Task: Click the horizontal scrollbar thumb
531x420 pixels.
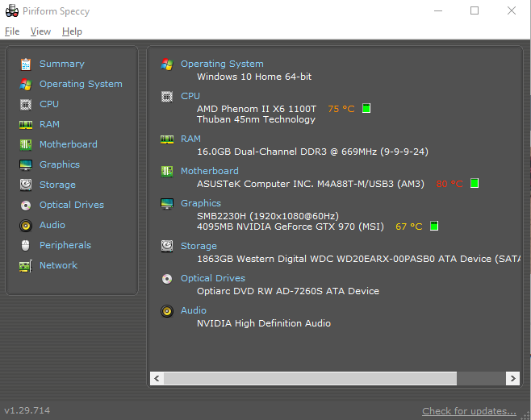Action: coord(310,378)
